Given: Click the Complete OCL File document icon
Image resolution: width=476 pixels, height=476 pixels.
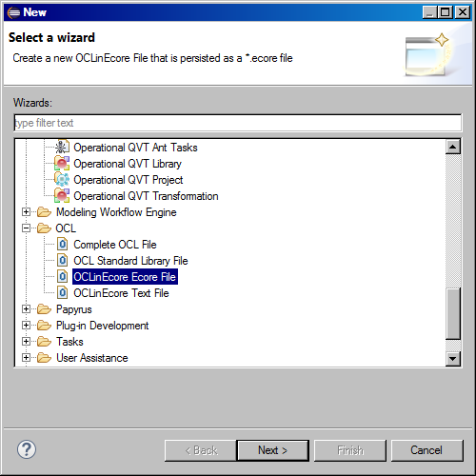Looking at the screenshot, I should point(63,245).
